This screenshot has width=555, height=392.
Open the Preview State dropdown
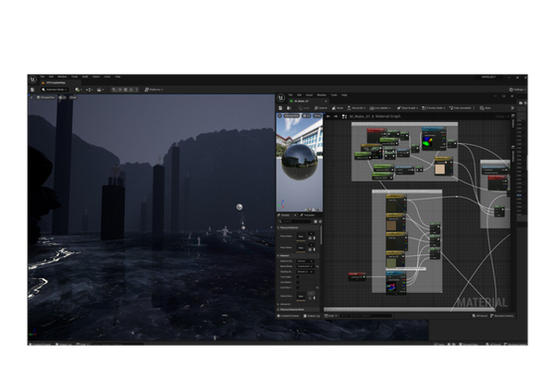[x=434, y=108]
